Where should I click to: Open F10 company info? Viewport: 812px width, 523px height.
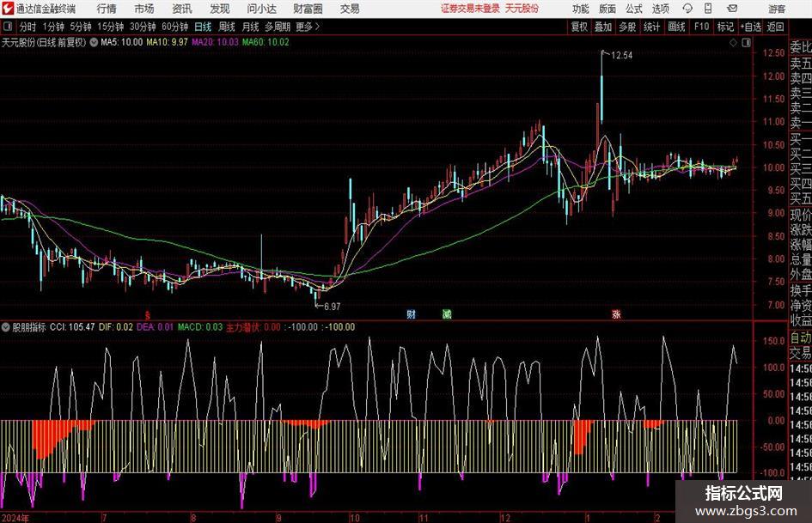[702, 27]
